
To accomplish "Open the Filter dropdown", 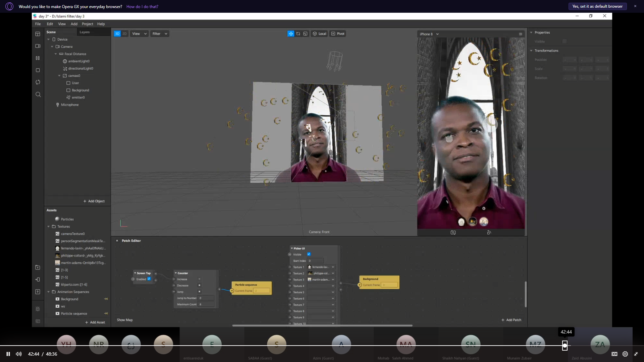I will (x=160, y=34).
